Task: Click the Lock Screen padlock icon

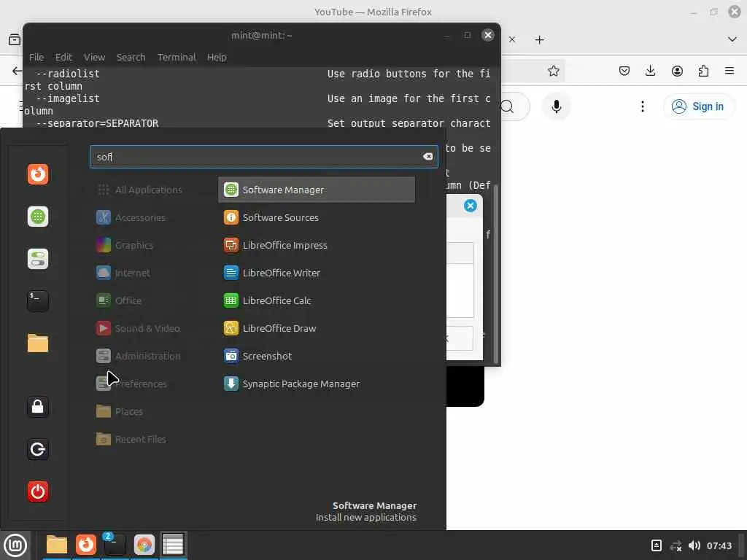Action: (x=38, y=407)
